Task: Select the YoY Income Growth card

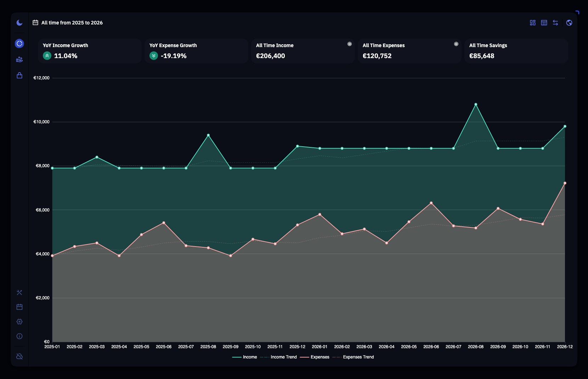Action: point(90,51)
